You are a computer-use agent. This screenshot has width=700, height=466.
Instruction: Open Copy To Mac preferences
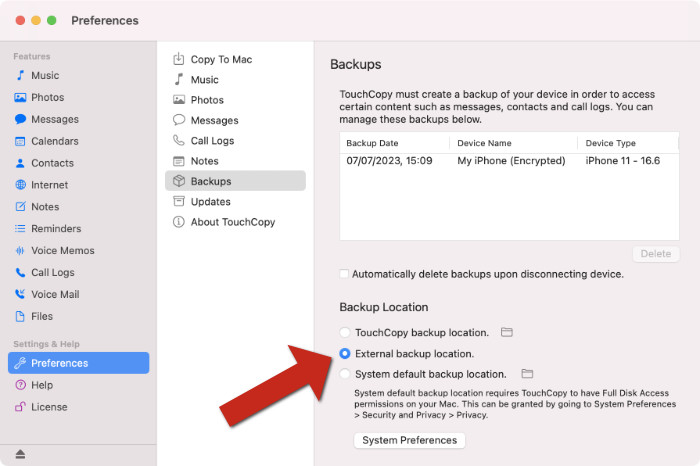click(213, 59)
